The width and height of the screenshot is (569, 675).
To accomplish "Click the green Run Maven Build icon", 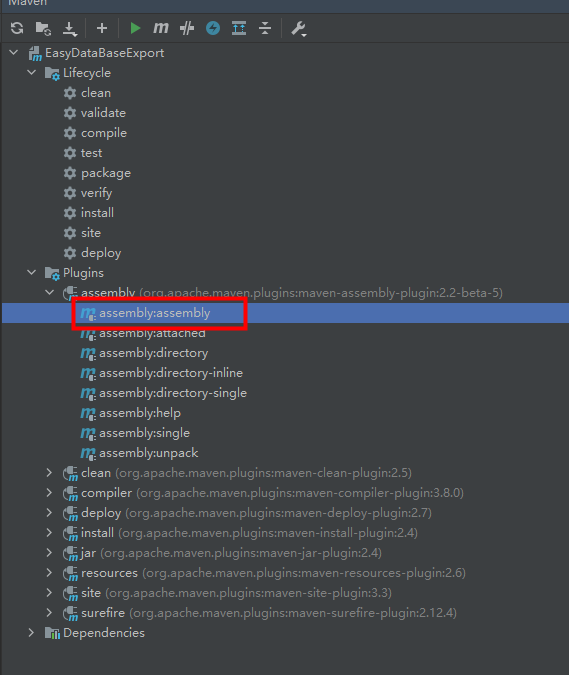I will [135, 28].
